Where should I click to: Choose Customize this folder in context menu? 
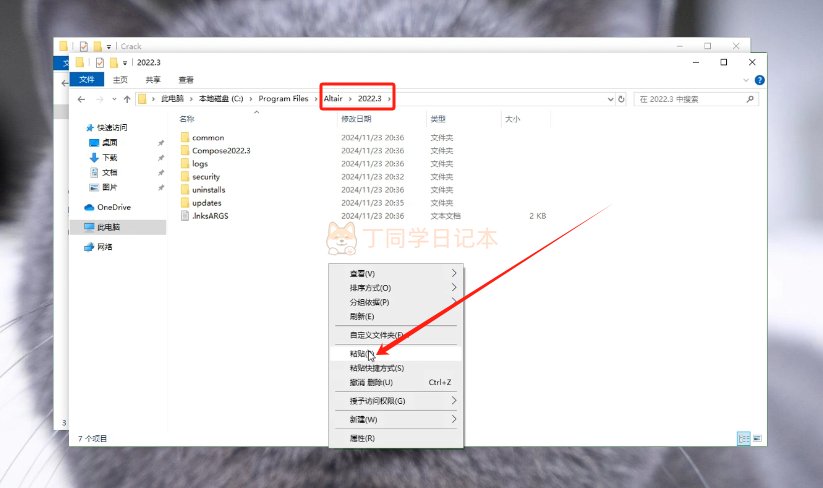(x=396, y=335)
